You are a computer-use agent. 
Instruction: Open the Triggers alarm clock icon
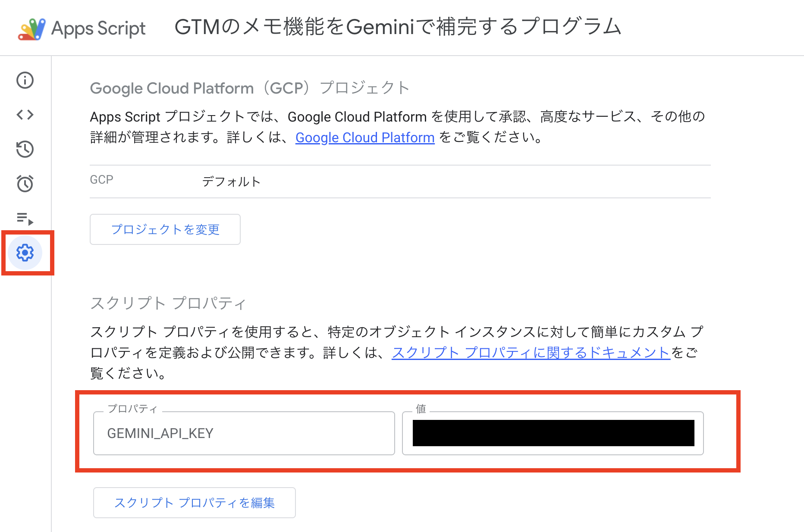(x=25, y=184)
